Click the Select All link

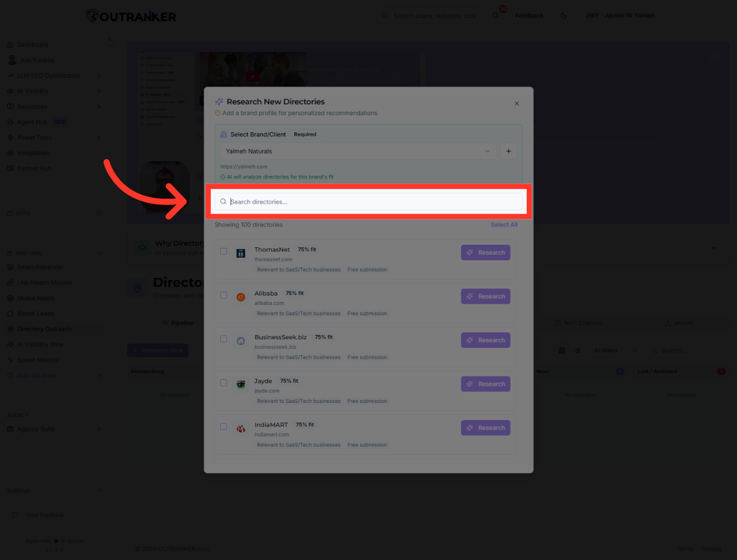pos(503,225)
